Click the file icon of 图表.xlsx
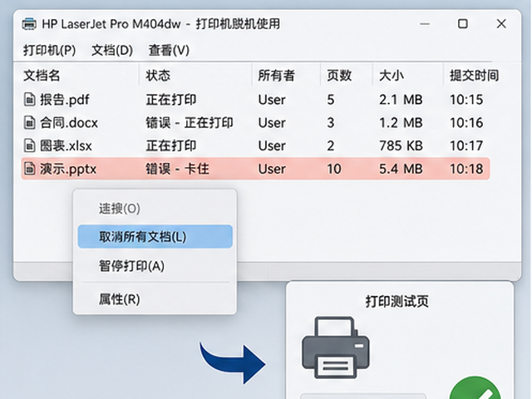532x399 pixels. pyautogui.click(x=30, y=146)
